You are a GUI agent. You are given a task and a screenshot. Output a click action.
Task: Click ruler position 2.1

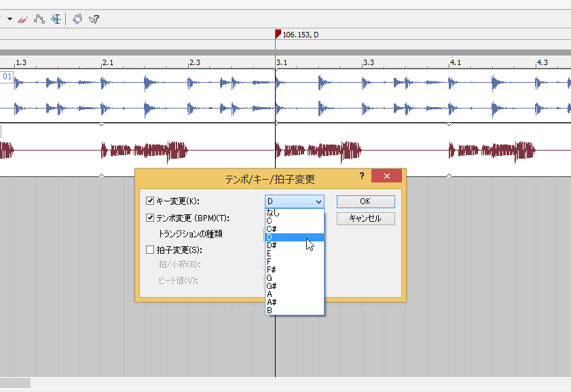[108, 62]
